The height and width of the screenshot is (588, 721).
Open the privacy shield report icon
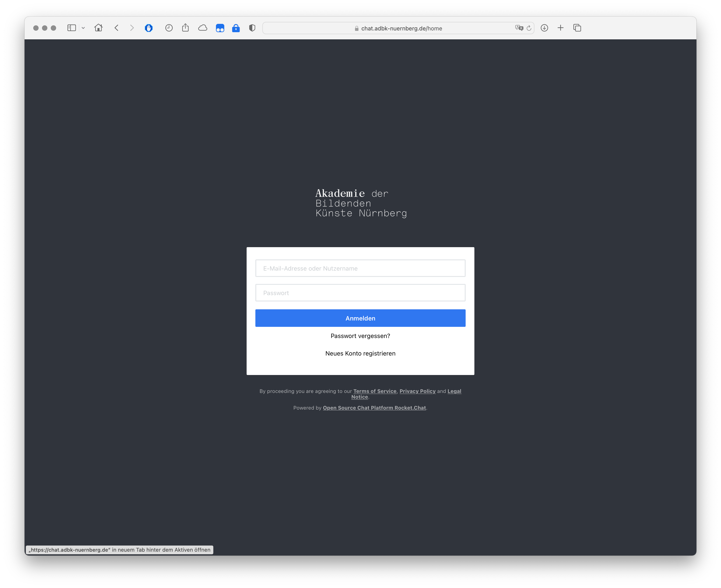252,28
